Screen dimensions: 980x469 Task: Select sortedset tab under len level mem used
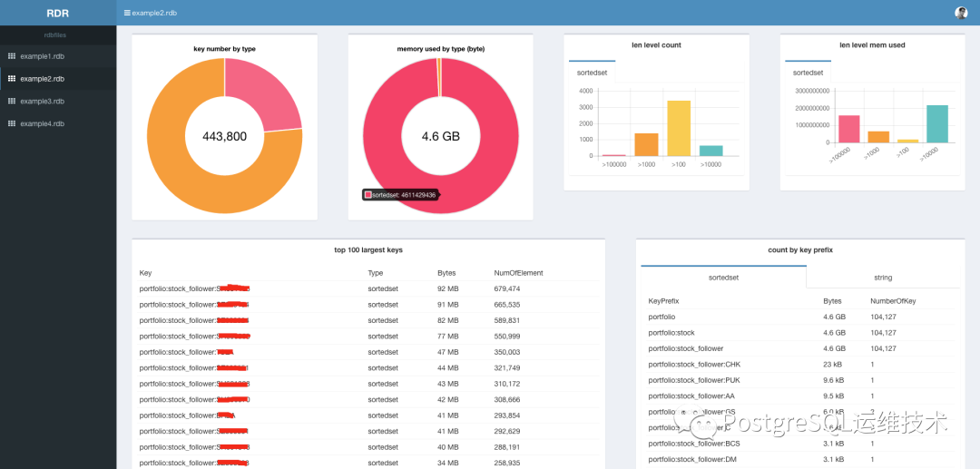tap(808, 73)
